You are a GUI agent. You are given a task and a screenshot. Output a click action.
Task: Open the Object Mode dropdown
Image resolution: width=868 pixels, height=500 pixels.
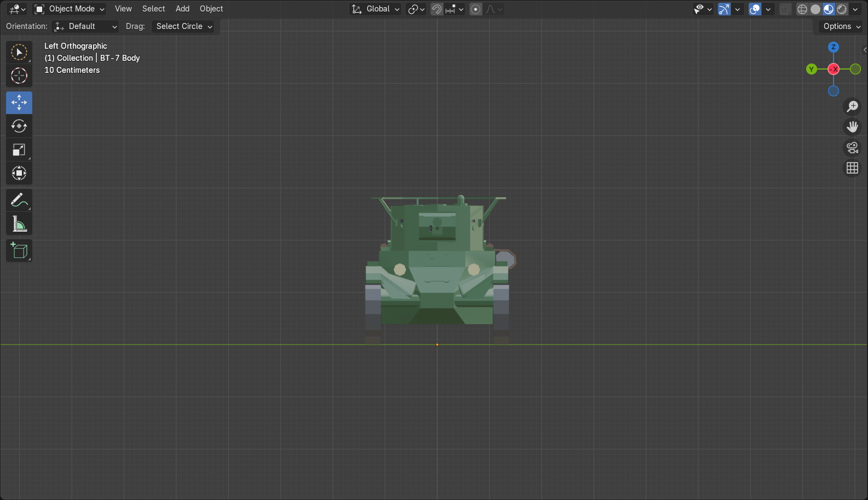click(x=70, y=9)
